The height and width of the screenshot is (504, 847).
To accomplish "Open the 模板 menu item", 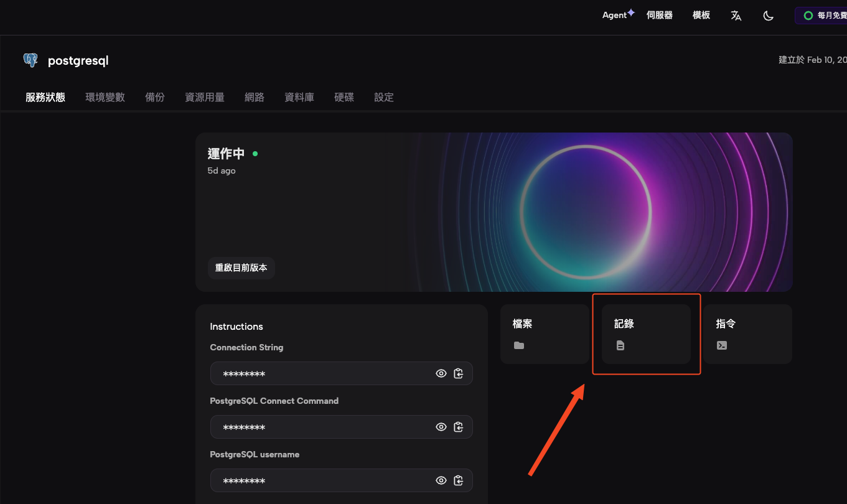I will pyautogui.click(x=701, y=16).
